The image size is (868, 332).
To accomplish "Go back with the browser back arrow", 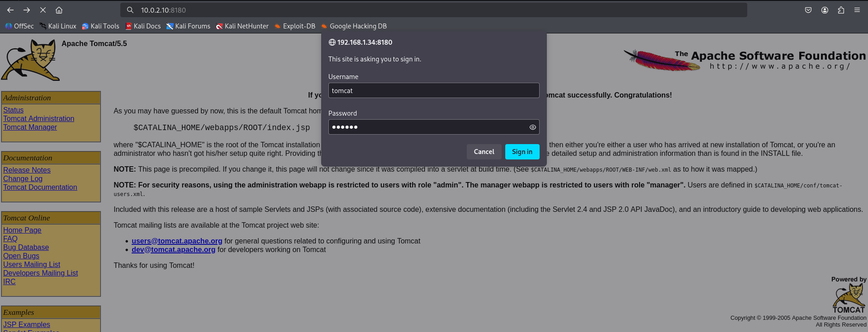I will pos(10,10).
